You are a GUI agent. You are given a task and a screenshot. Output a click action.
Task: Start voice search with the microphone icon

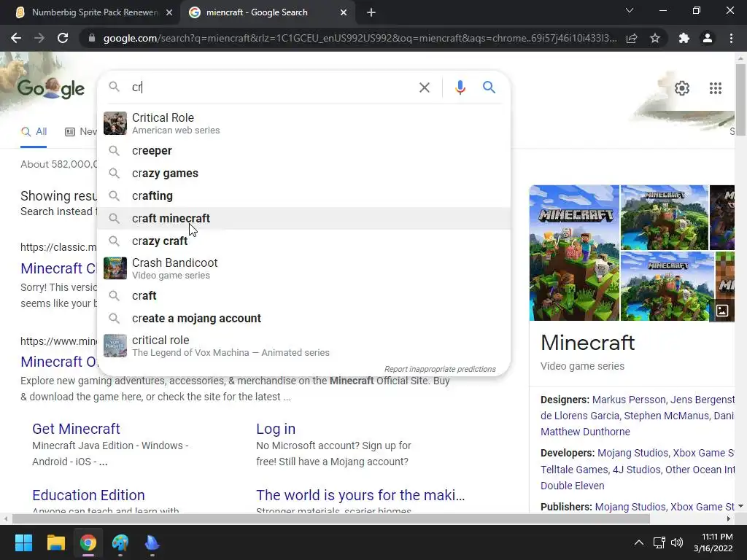point(460,87)
